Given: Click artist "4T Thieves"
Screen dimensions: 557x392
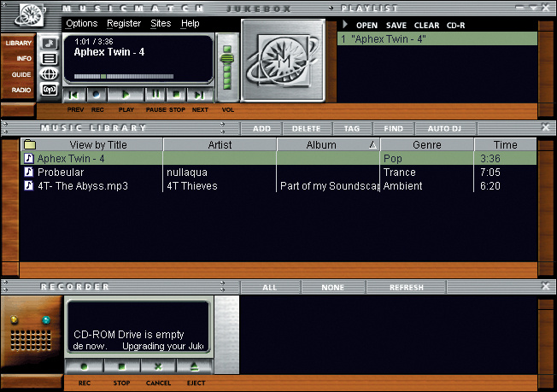Looking at the screenshot, I should (192, 185).
